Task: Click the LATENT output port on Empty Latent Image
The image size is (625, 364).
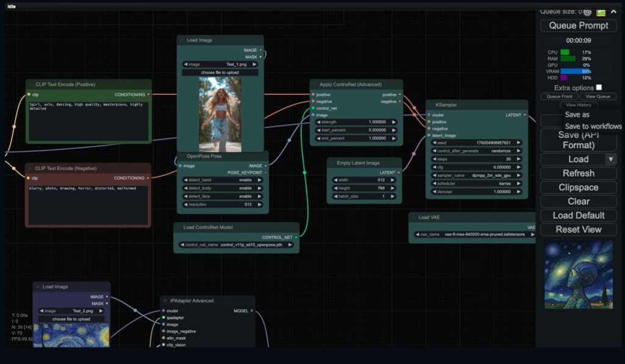Action: point(399,173)
